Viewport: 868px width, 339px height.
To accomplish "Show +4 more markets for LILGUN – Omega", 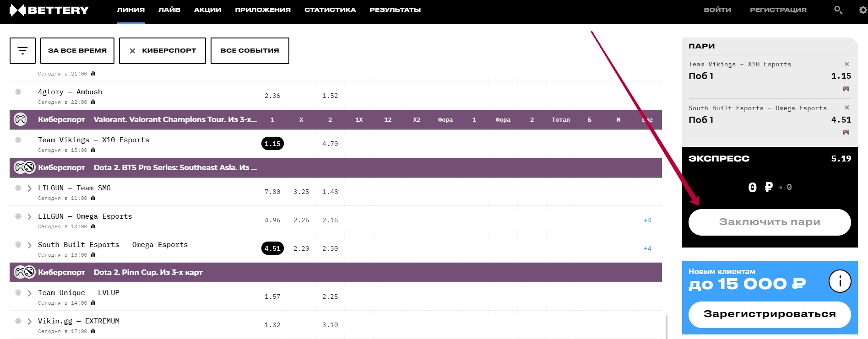I will pyautogui.click(x=647, y=220).
